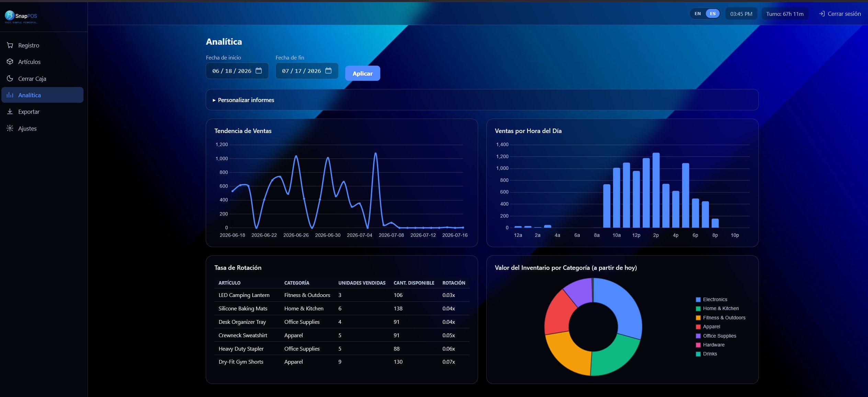The height and width of the screenshot is (397, 868).
Task: Open the end date calendar picker icon
Action: point(328,70)
